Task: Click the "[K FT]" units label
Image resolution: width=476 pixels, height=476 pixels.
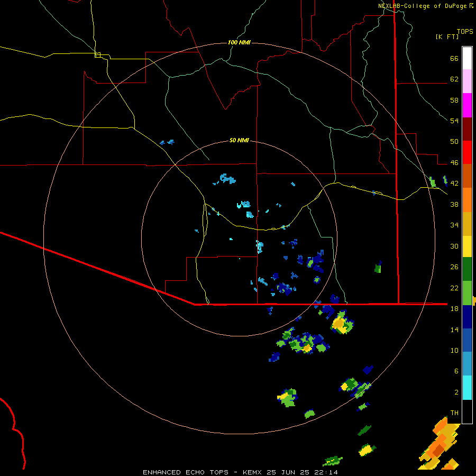Action: tap(447, 36)
